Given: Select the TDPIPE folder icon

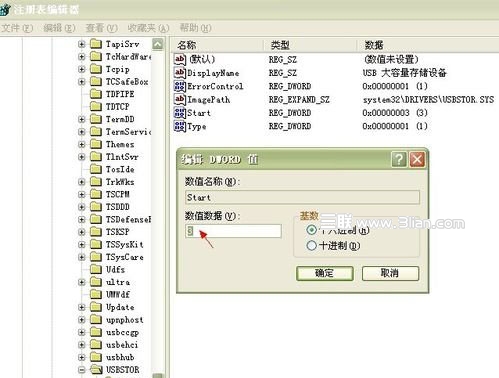Looking at the screenshot, I should point(96,94).
